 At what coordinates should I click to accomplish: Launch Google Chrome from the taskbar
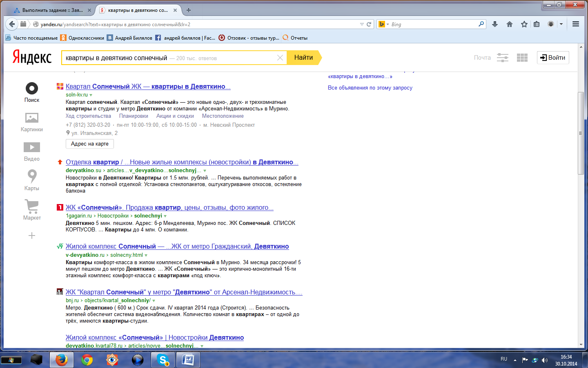tap(87, 360)
